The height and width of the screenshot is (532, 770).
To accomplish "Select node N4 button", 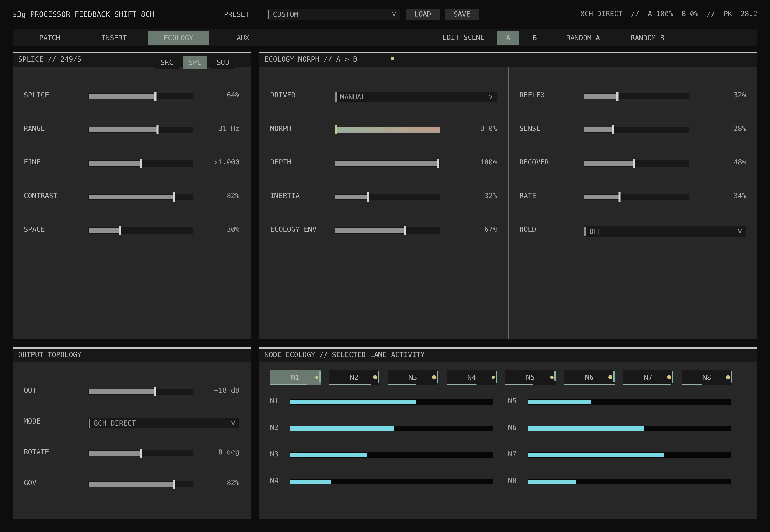I will click(471, 377).
